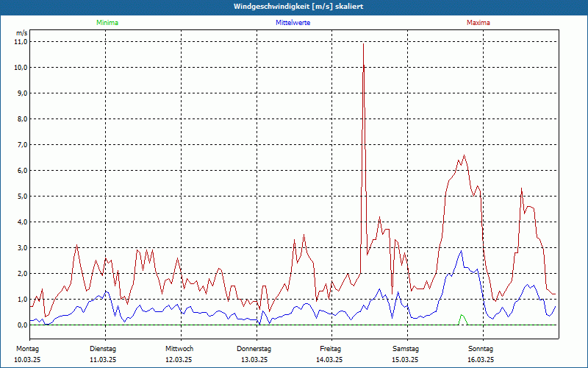Click the date 15.03.25
This screenshot has height=368, width=588.
point(405,360)
